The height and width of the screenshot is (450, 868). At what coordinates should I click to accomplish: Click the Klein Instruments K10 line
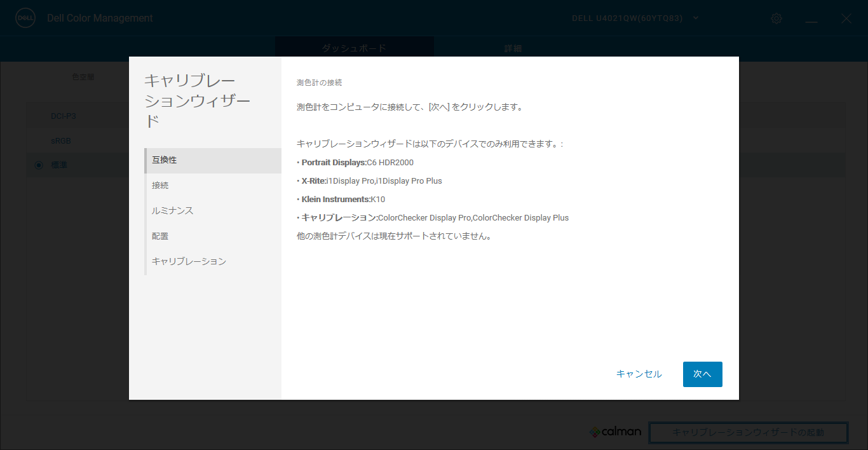click(341, 200)
